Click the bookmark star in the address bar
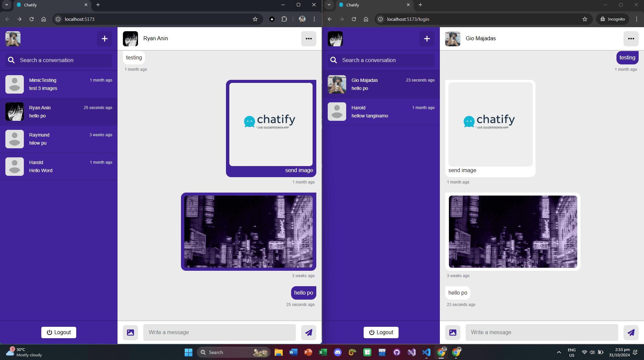The width and height of the screenshot is (644, 360). coord(255,19)
